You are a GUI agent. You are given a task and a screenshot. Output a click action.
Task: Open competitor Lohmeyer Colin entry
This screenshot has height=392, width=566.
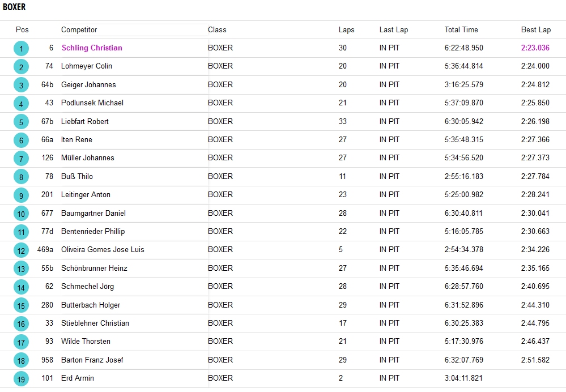(x=86, y=66)
